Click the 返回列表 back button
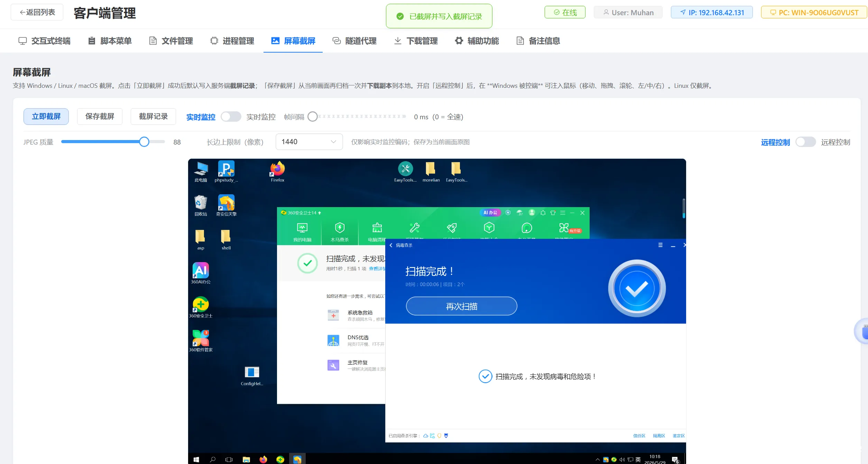The image size is (868, 464). pos(37,12)
